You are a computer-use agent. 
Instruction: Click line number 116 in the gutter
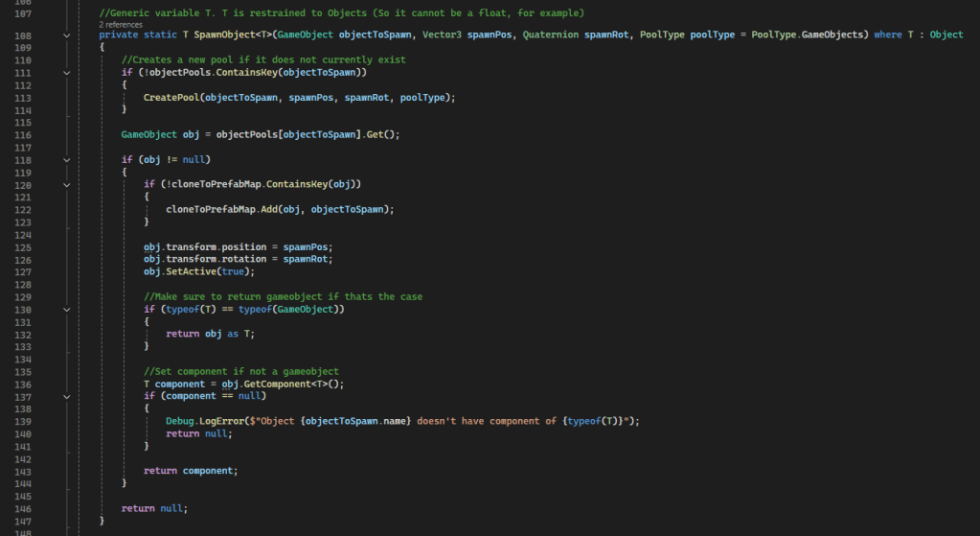(23, 134)
